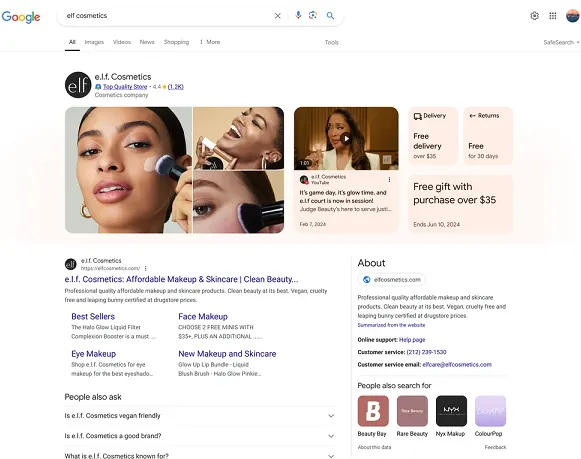Open the (1.2K) reviews link
The height and width of the screenshot is (459, 581).
(x=176, y=87)
